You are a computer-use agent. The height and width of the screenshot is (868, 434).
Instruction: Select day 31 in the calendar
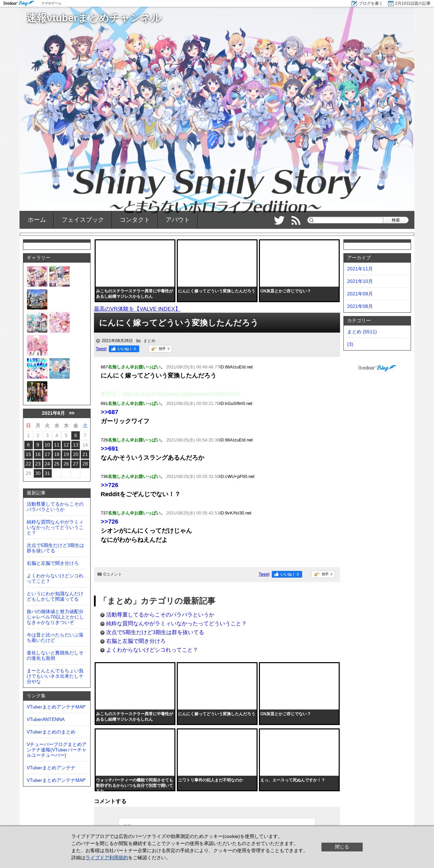point(47,473)
